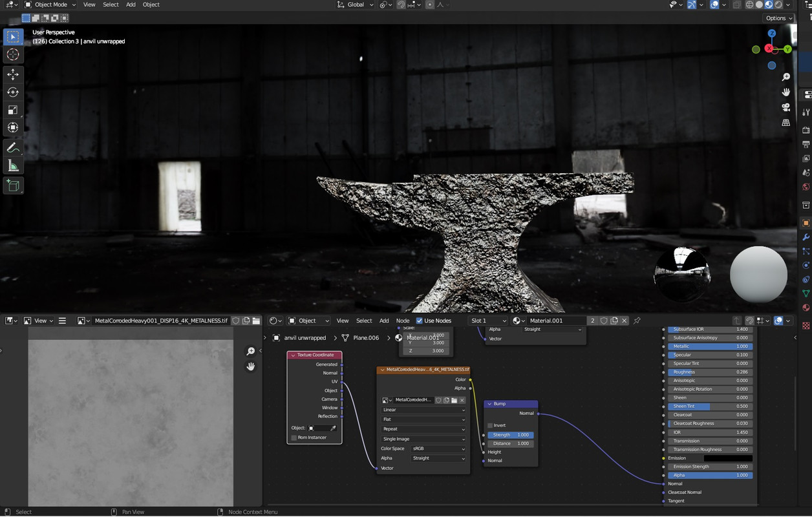812x517 pixels.
Task: Click the Options button
Action: [x=778, y=18]
